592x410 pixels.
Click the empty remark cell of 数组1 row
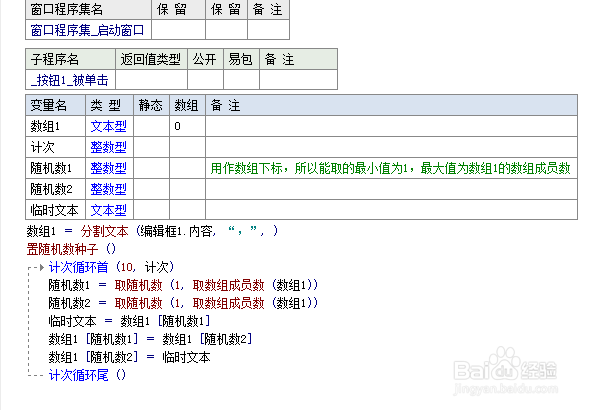coord(392,126)
